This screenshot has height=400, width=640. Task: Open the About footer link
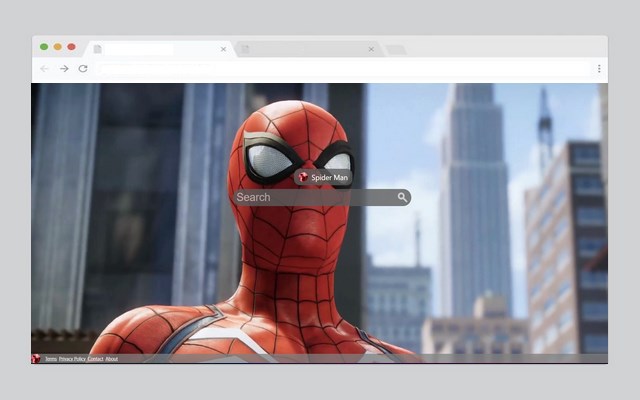tap(112, 359)
